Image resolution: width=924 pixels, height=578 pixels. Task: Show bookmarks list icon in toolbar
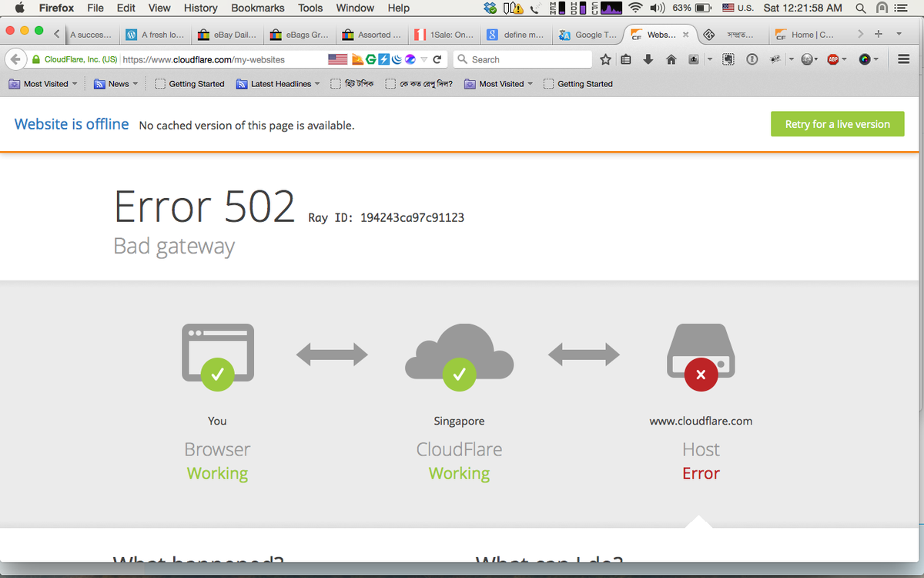[626, 59]
